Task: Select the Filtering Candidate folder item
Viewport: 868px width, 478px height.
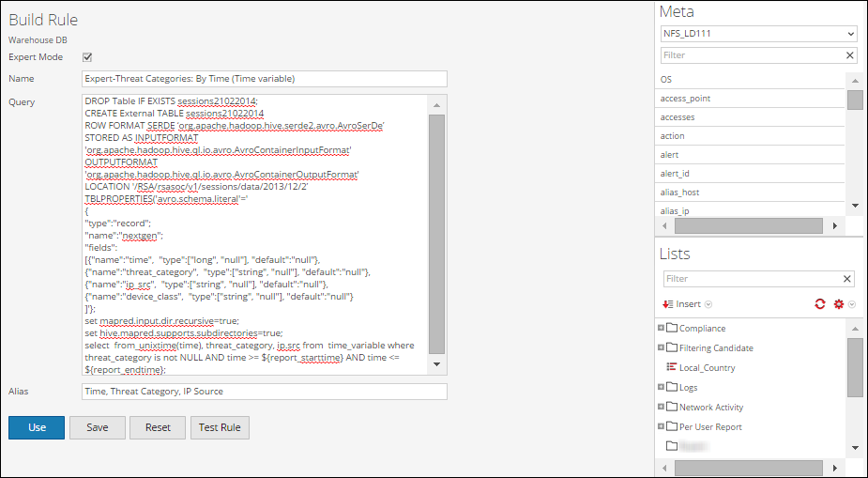Action: pyautogui.click(x=716, y=348)
